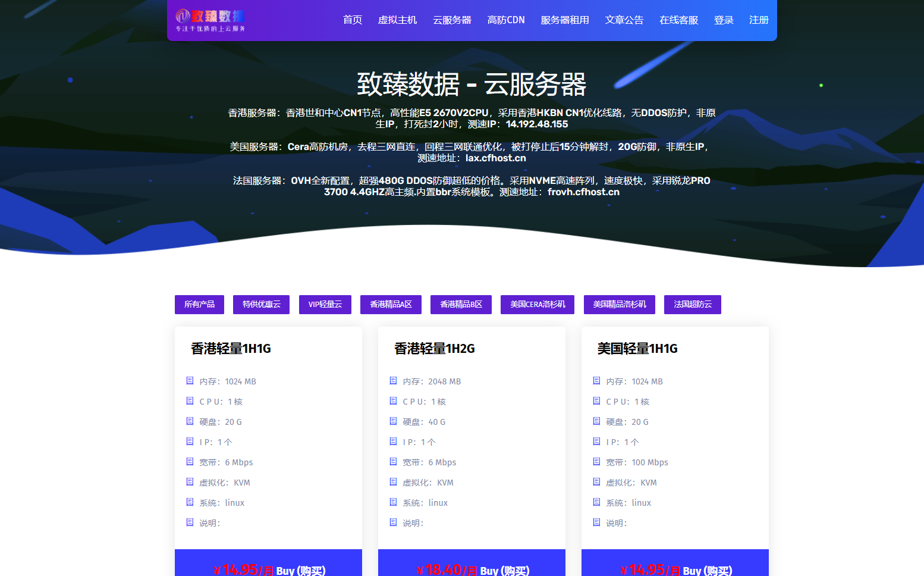Click the 硬盘: 40 G text
Screen dimensions: 924x576
(x=424, y=422)
